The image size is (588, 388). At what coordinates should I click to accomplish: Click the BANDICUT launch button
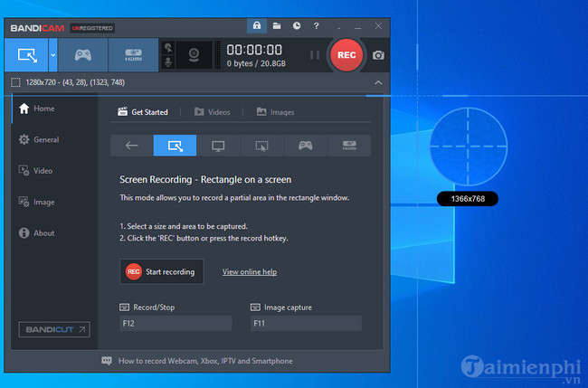(54, 329)
